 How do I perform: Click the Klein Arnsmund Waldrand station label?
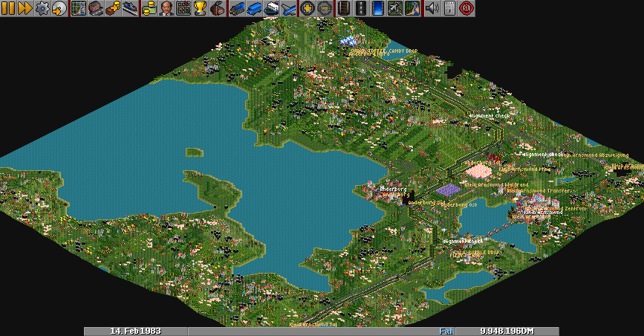tap(496, 186)
